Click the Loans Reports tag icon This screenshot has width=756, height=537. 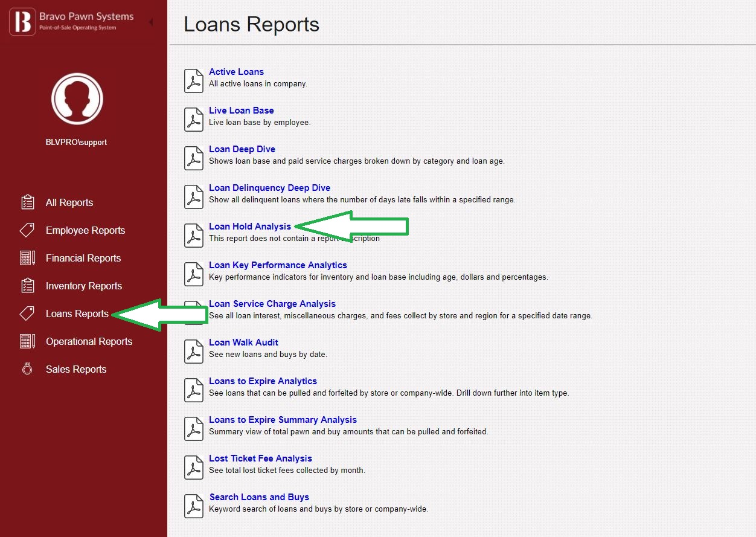pos(27,314)
